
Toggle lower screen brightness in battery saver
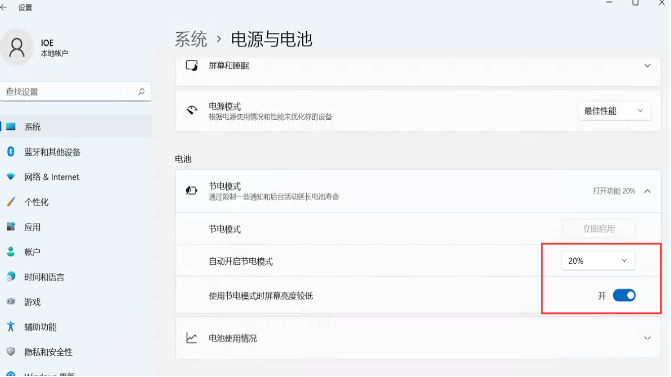(x=624, y=295)
